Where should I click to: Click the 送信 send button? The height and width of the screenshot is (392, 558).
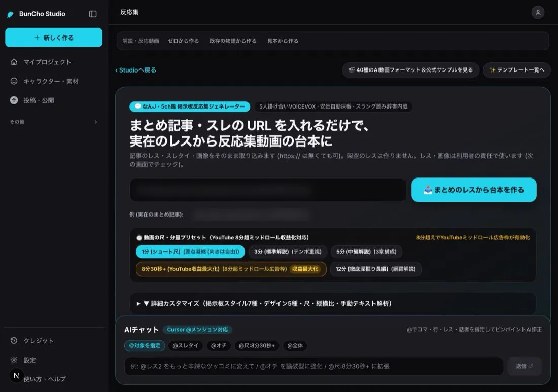coord(524,366)
